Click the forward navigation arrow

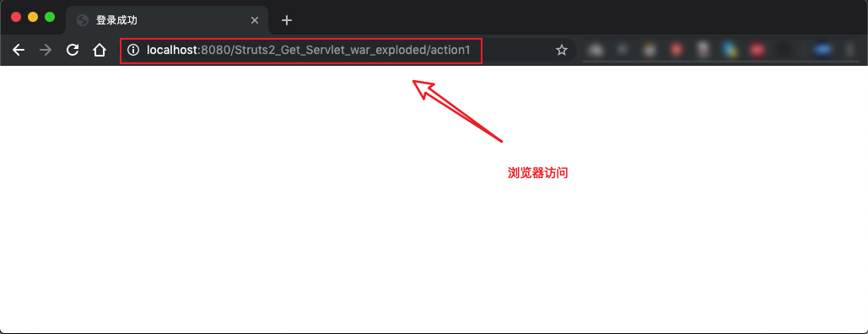(x=46, y=51)
